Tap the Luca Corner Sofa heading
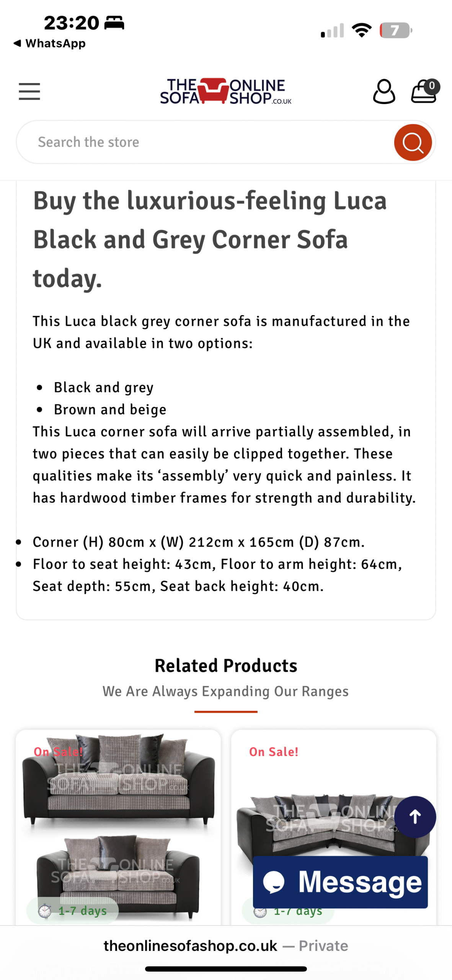The height and width of the screenshot is (980, 452). tap(210, 239)
